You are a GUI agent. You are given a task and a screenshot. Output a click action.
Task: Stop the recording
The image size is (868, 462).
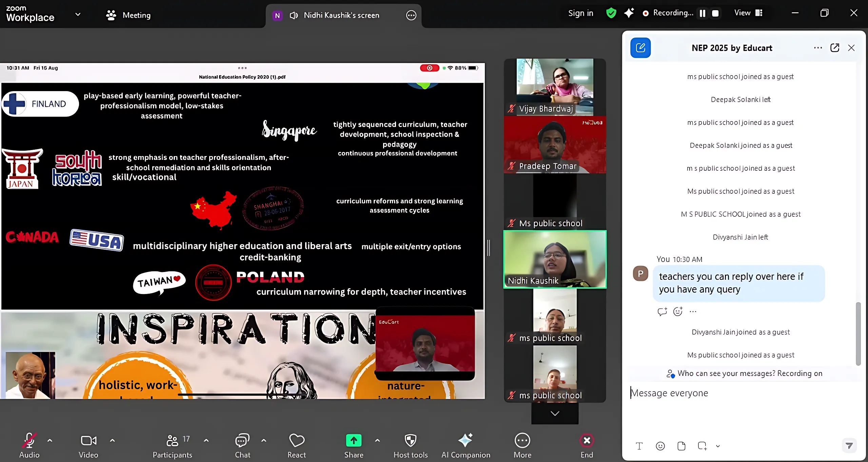(715, 13)
